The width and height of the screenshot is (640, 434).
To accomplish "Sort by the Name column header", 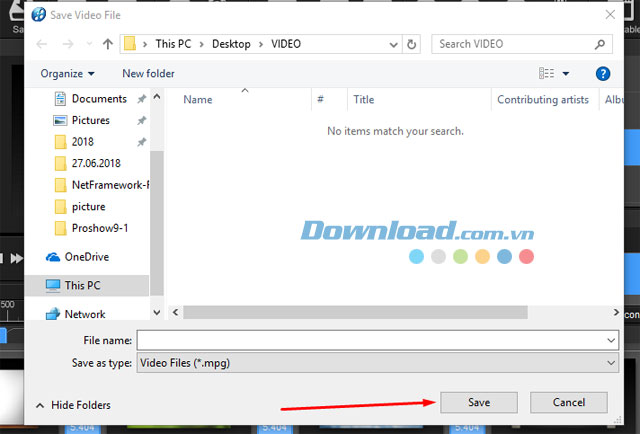I will coord(198,100).
